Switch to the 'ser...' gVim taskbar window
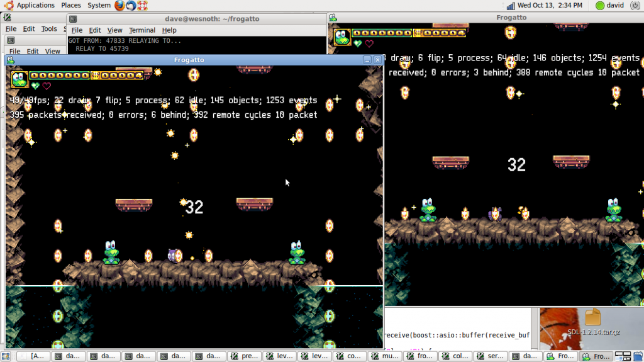Viewport: 644px width, 362px height. (x=490, y=356)
